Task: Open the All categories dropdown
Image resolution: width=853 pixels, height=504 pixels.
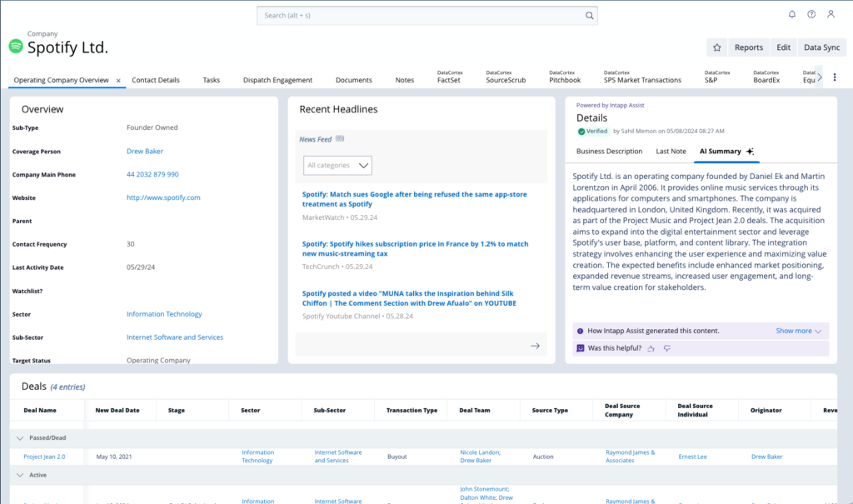Action: [x=337, y=165]
